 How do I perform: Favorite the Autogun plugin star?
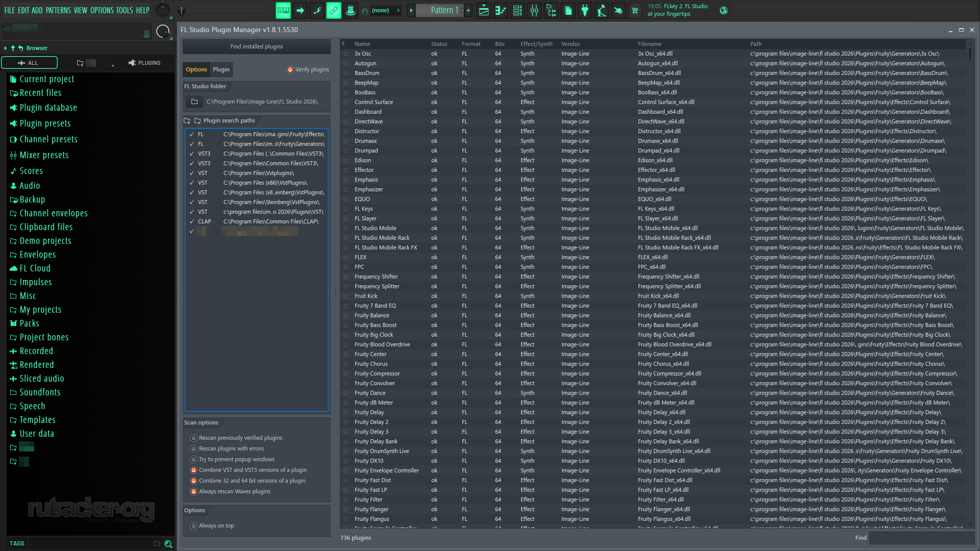tap(346, 63)
